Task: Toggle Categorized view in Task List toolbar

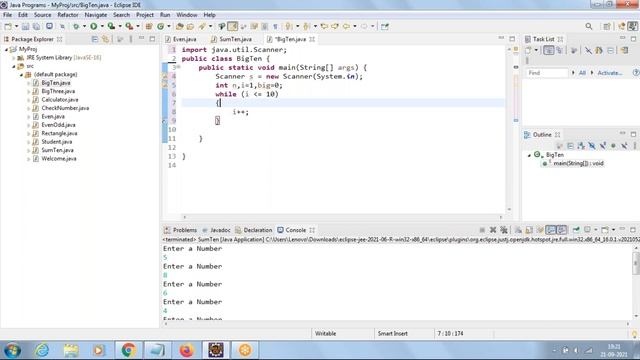Action: click(x=549, y=50)
